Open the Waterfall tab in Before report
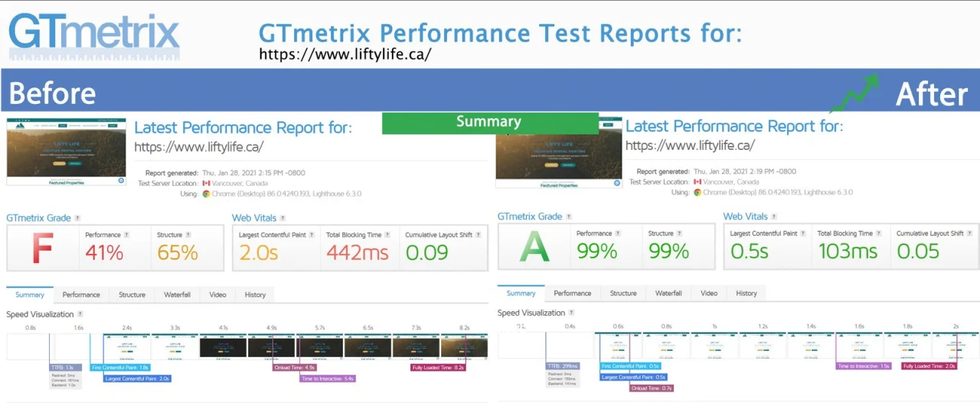 point(177,294)
